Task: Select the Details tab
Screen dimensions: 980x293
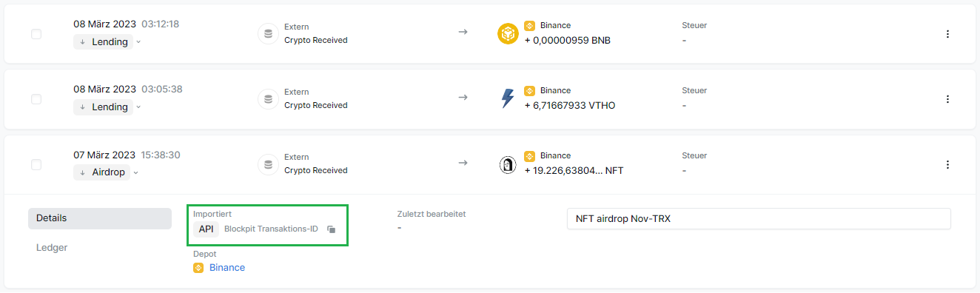Action: click(x=100, y=218)
